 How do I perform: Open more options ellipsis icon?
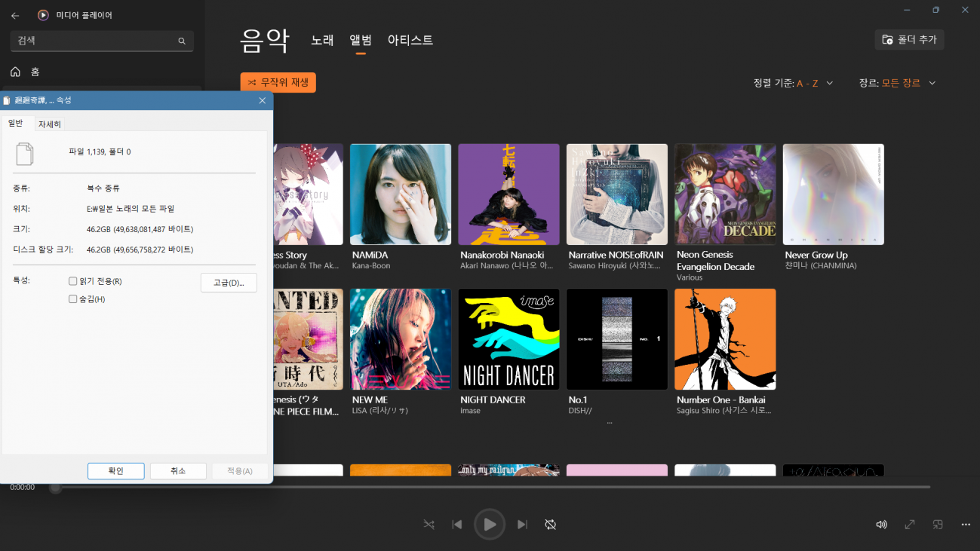pyautogui.click(x=966, y=525)
